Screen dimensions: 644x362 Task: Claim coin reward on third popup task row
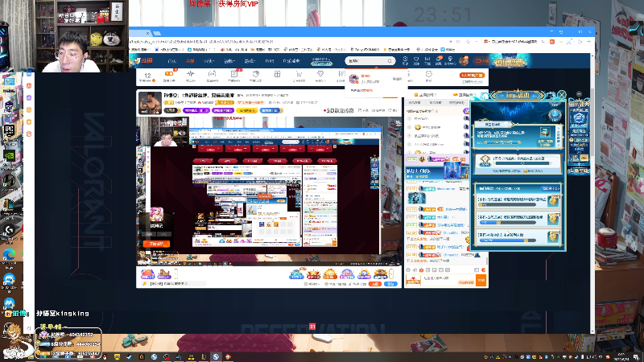pos(553,237)
